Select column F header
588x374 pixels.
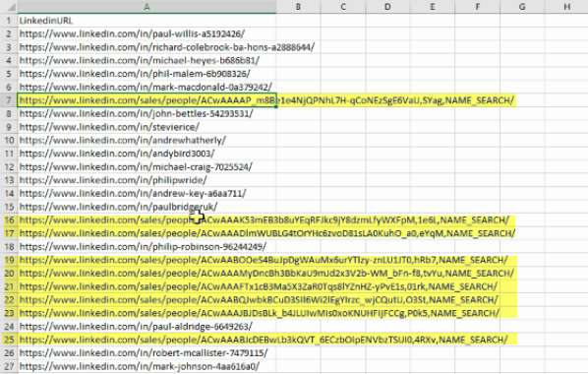[x=477, y=6]
